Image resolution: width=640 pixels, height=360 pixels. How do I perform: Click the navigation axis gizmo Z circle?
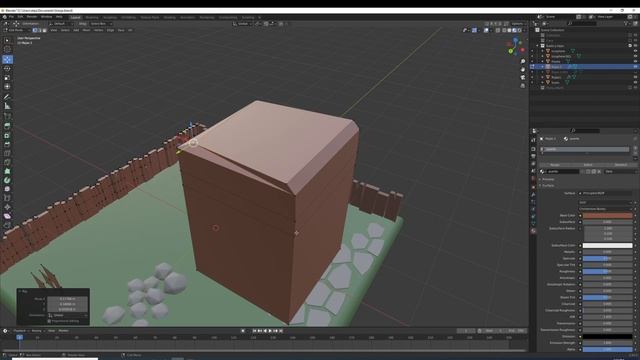tap(516, 41)
